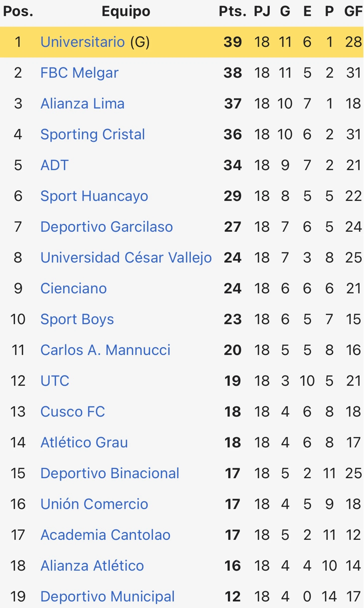This screenshot has height=608, width=364.
Task: Select the ADT team link
Action: point(55,165)
